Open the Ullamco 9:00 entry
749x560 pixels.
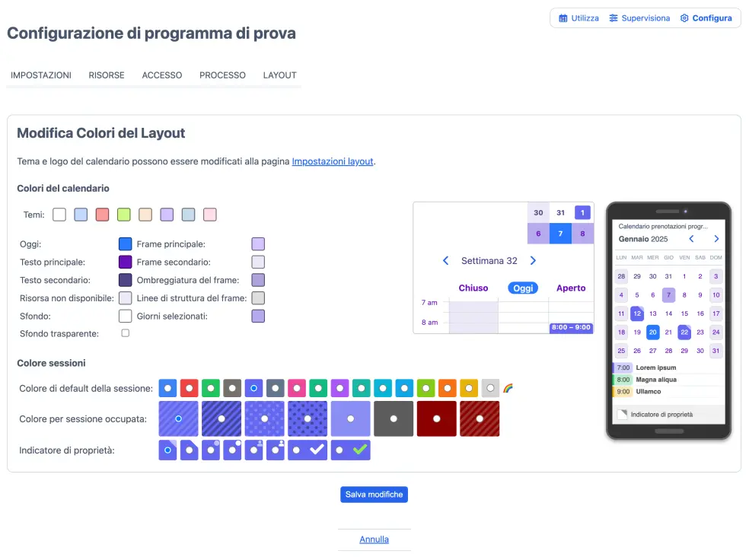668,392
